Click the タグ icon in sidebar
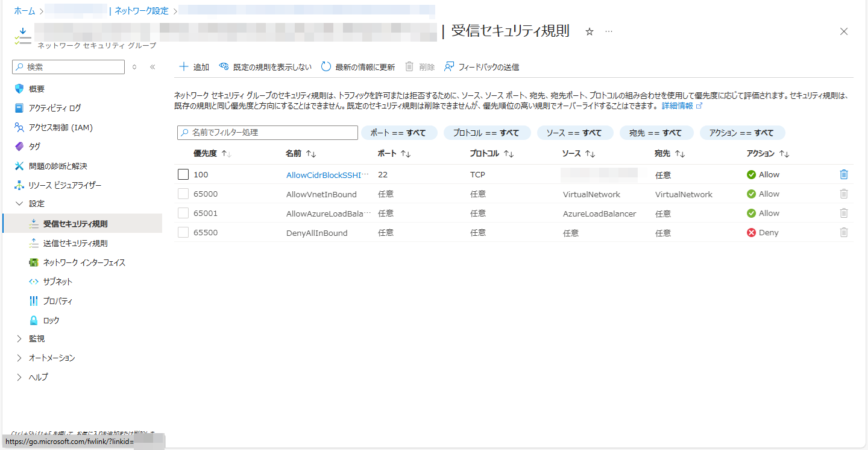Viewport: 868px width, 450px height. click(19, 147)
